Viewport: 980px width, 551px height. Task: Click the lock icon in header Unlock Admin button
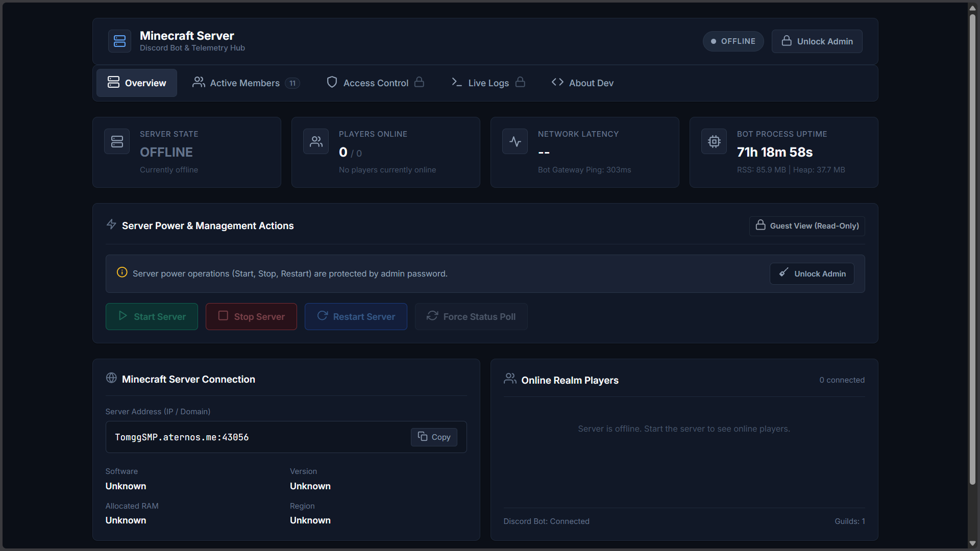point(787,41)
